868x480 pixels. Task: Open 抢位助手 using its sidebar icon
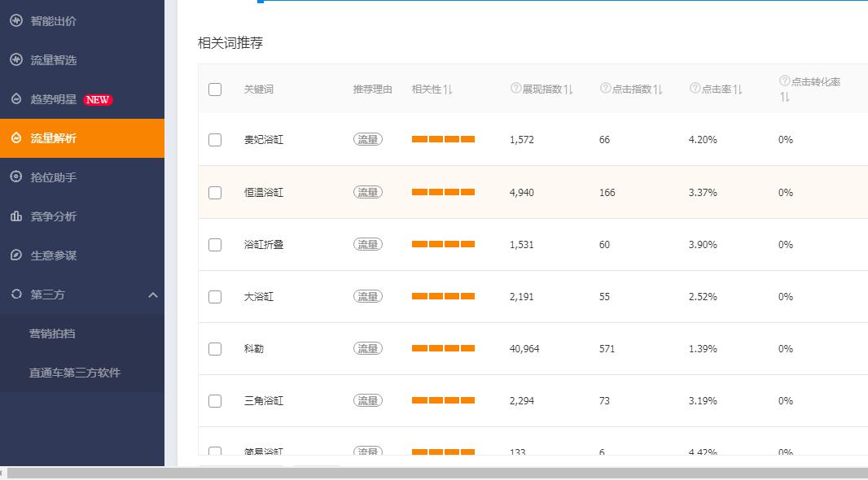pyautogui.click(x=17, y=177)
